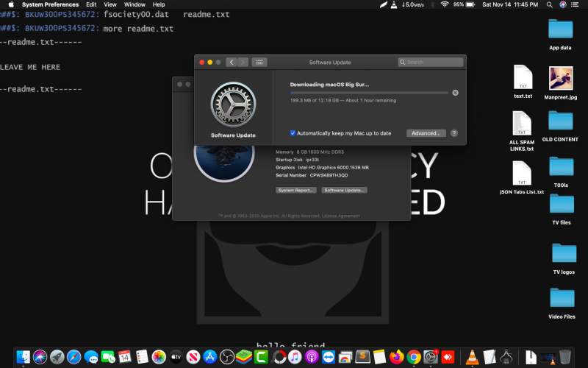Launch Google Chrome from the dock
The image size is (588, 368).
pos(414,357)
